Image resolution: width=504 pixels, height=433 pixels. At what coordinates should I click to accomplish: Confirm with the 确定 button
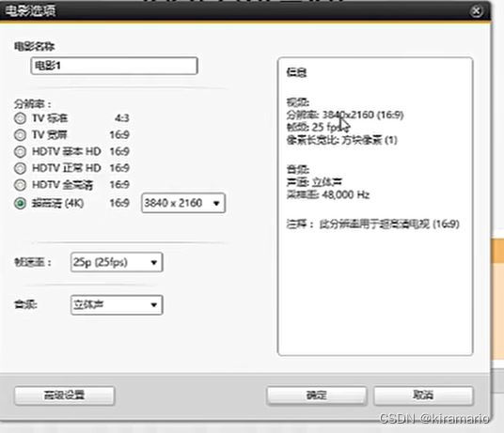317,395
